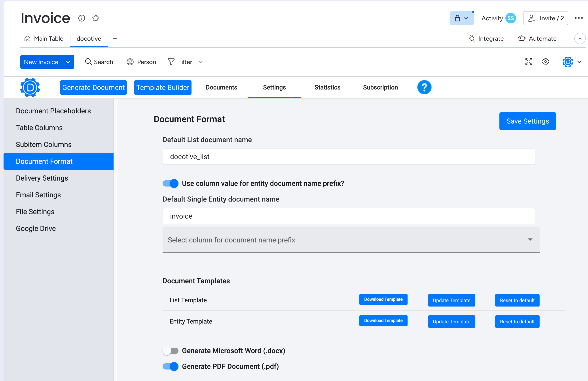Enter fullscreen view with expand icon
Image resolution: width=588 pixels, height=381 pixels.
point(529,62)
